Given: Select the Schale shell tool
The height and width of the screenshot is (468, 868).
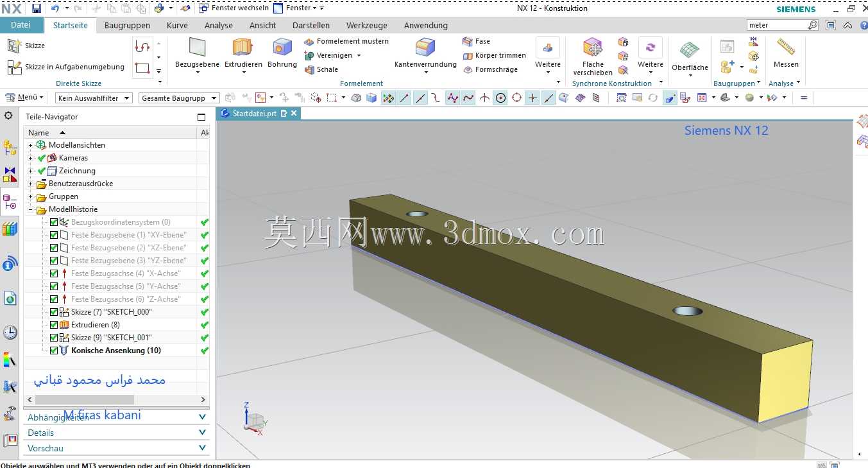Looking at the screenshot, I should click(321, 69).
